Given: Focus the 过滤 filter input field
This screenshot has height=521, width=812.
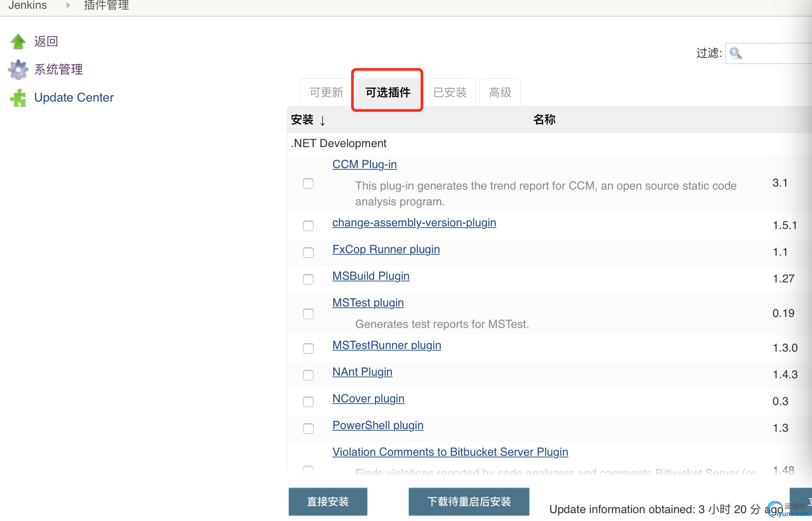Looking at the screenshot, I should click(768, 53).
